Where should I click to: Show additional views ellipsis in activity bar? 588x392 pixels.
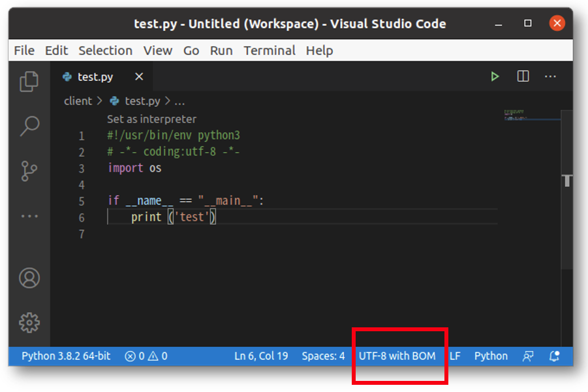pyautogui.click(x=29, y=216)
